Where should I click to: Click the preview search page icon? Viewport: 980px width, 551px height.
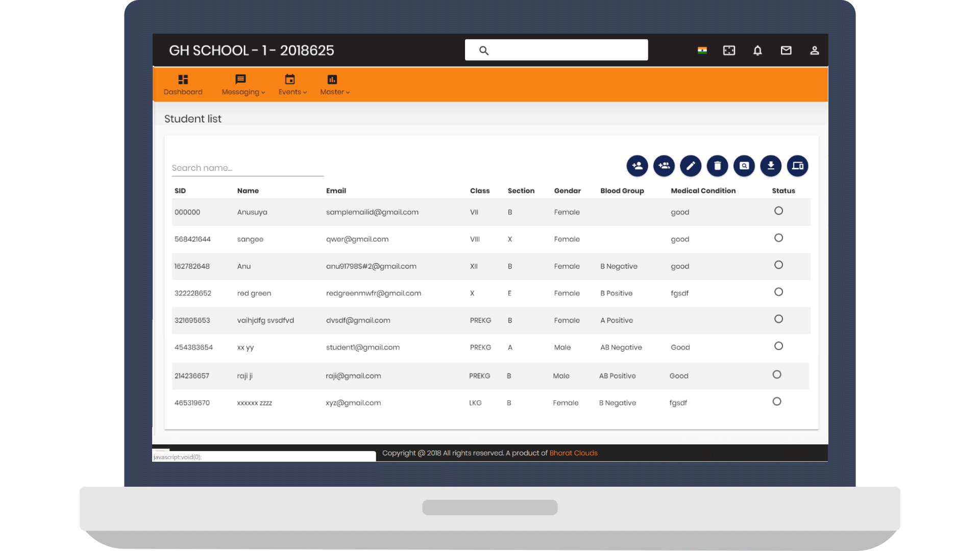pyautogui.click(x=744, y=166)
